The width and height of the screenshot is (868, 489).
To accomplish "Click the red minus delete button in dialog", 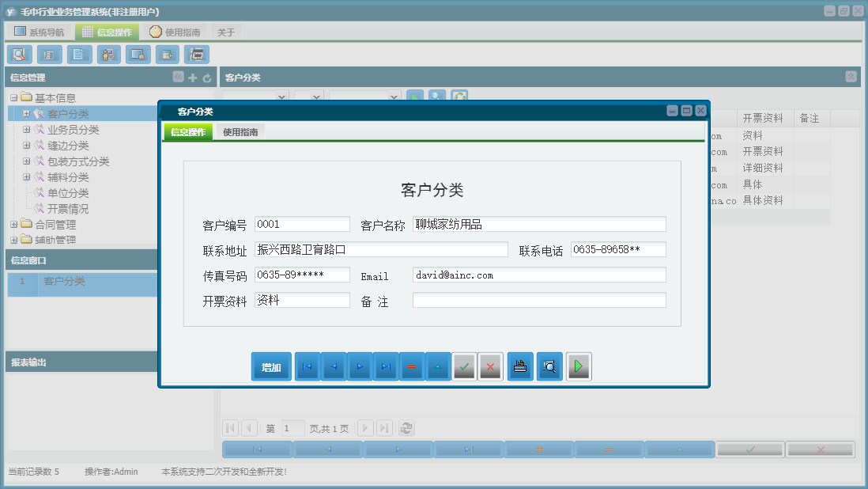I will click(412, 366).
